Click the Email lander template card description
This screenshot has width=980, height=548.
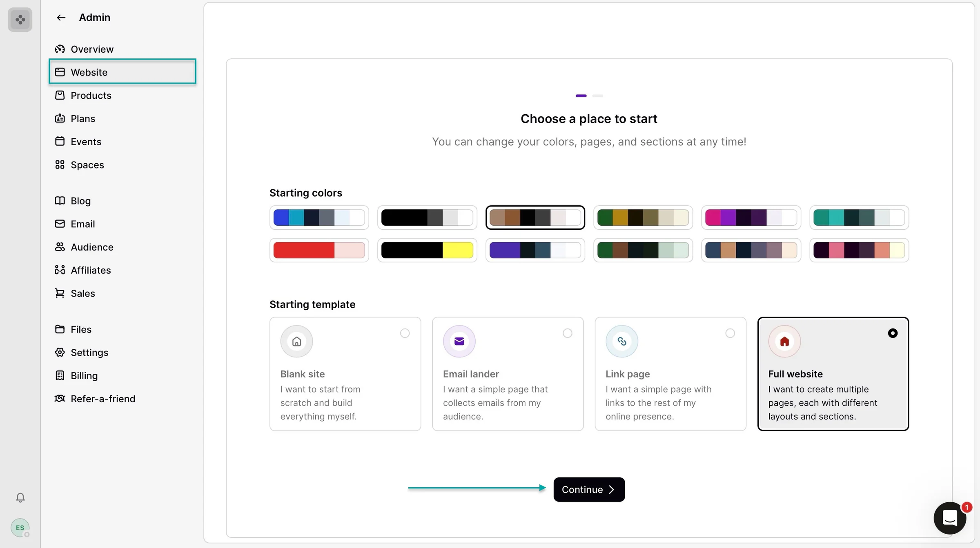[x=495, y=403]
